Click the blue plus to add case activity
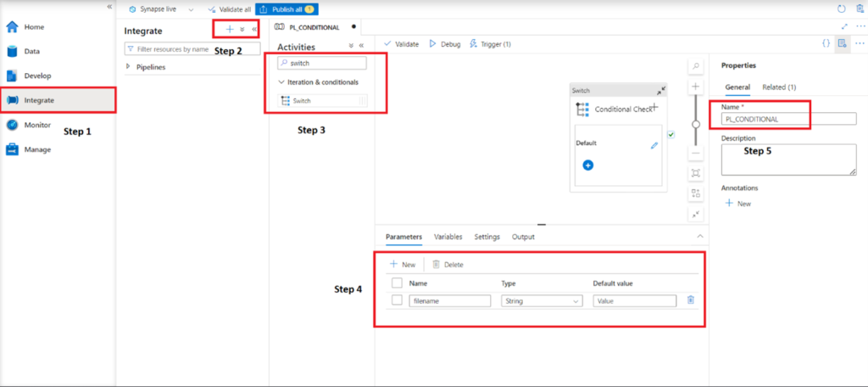This screenshot has height=387, width=868. 587,165
